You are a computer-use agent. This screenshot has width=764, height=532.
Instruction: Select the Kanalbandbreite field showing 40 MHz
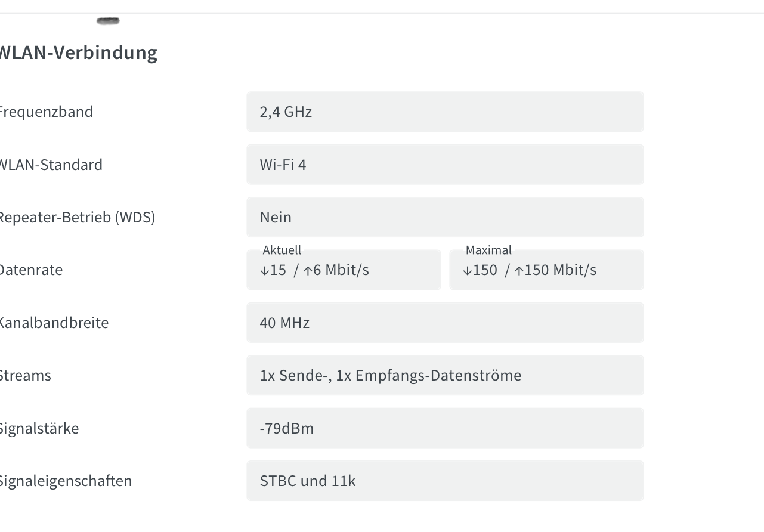(x=445, y=323)
